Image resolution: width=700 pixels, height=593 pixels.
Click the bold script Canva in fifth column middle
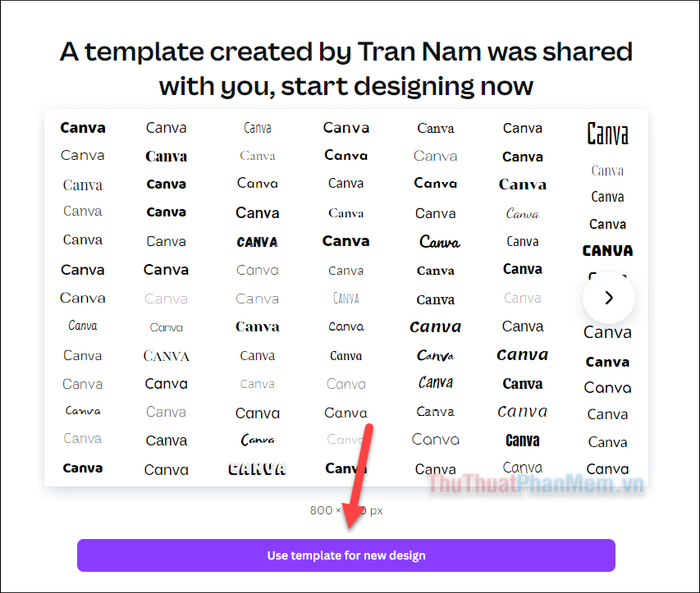[x=439, y=242]
